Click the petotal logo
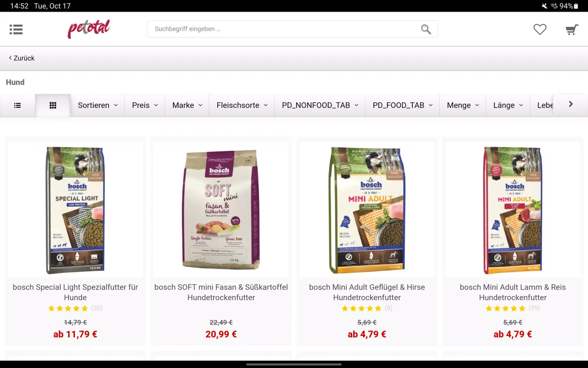The height and width of the screenshot is (368, 588). (x=89, y=29)
